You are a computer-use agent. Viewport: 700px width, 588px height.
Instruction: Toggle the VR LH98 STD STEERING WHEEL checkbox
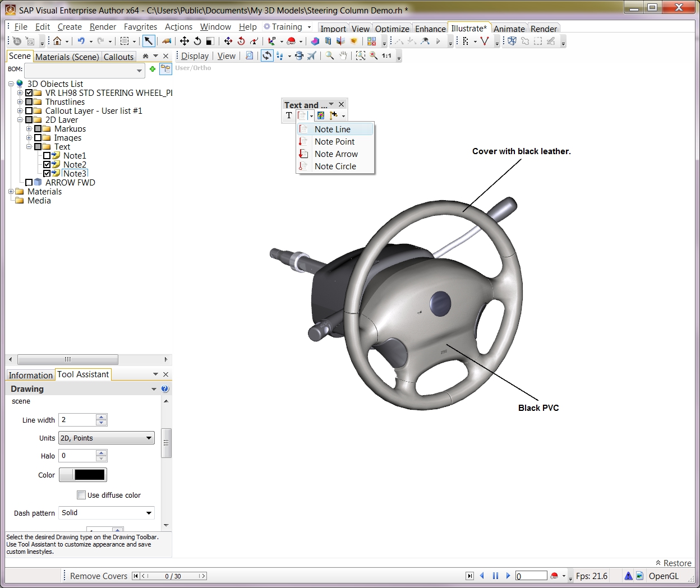coord(29,93)
